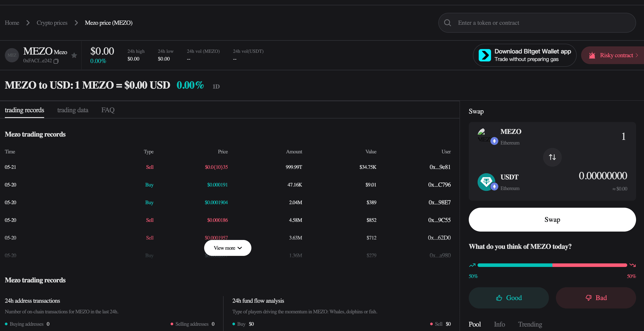Click the thumbs down icon on Bad
Screen dimensions: 644x331
589,298
